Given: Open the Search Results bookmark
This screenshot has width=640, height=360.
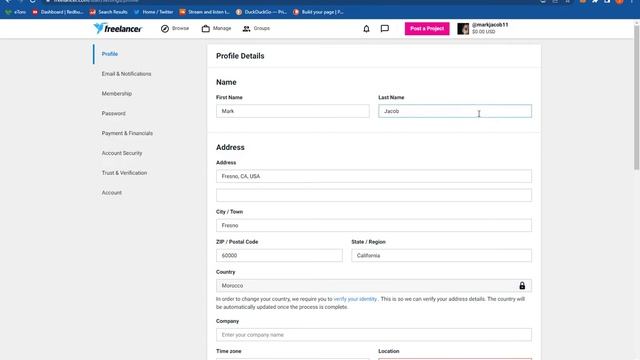Looking at the screenshot, I should [109, 12].
